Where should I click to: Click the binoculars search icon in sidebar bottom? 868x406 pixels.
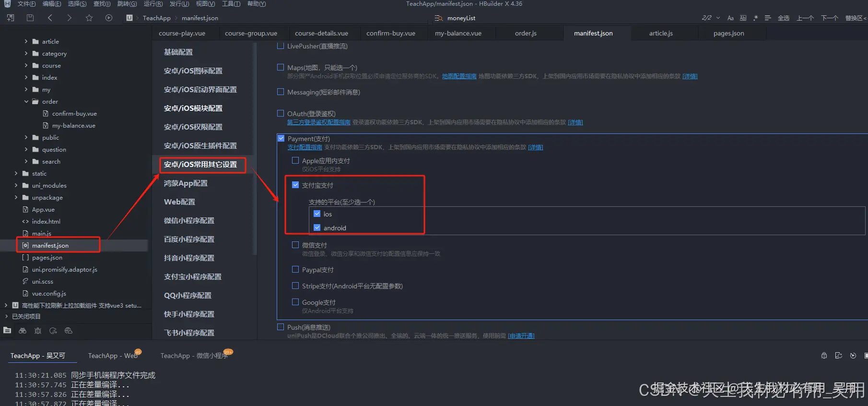(23, 330)
